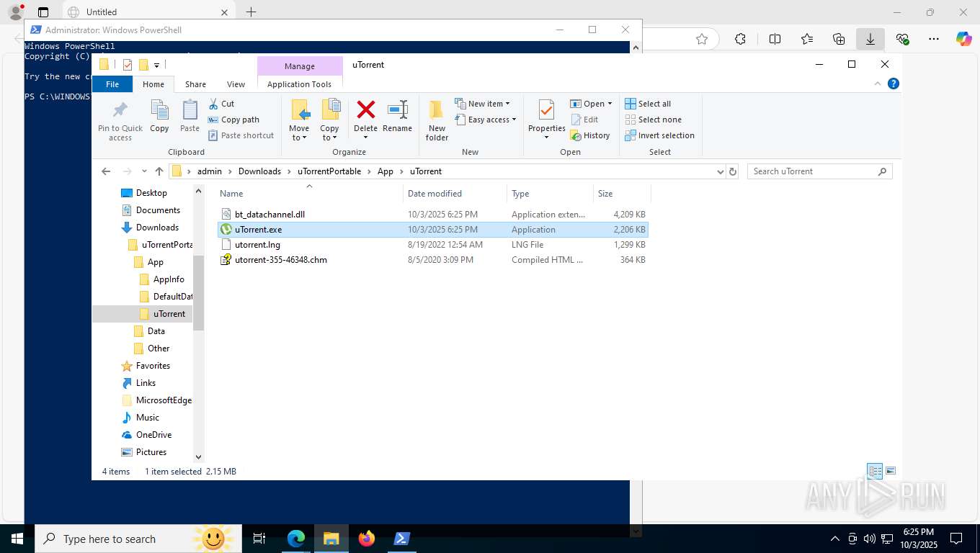Open the Task View taskbar button
The height and width of the screenshot is (553, 980).
[x=259, y=539]
